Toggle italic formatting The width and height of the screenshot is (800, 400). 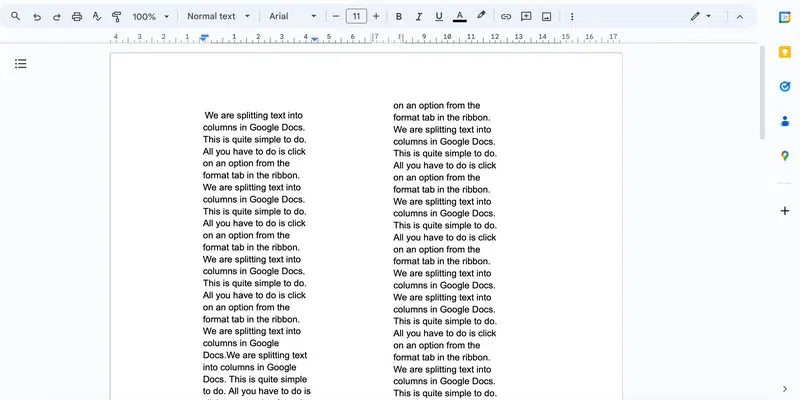pyautogui.click(x=419, y=16)
